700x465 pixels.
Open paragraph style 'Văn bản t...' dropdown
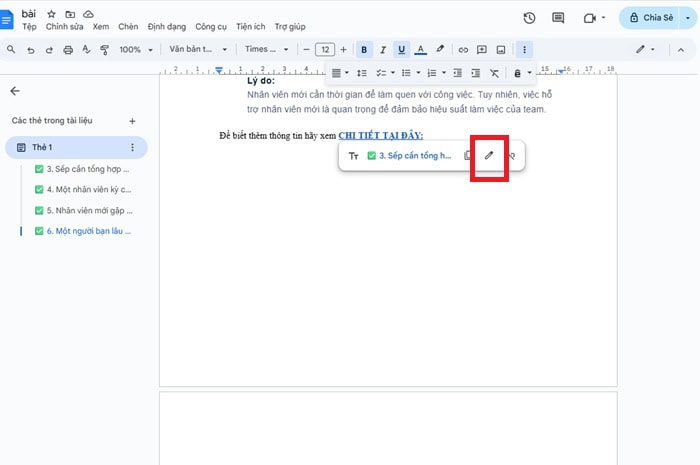pyautogui.click(x=198, y=50)
